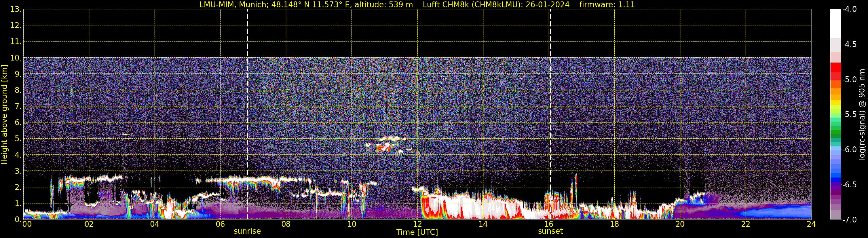Click the "8." height axis tick label
The height and width of the screenshot is (238, 868).
18,90
